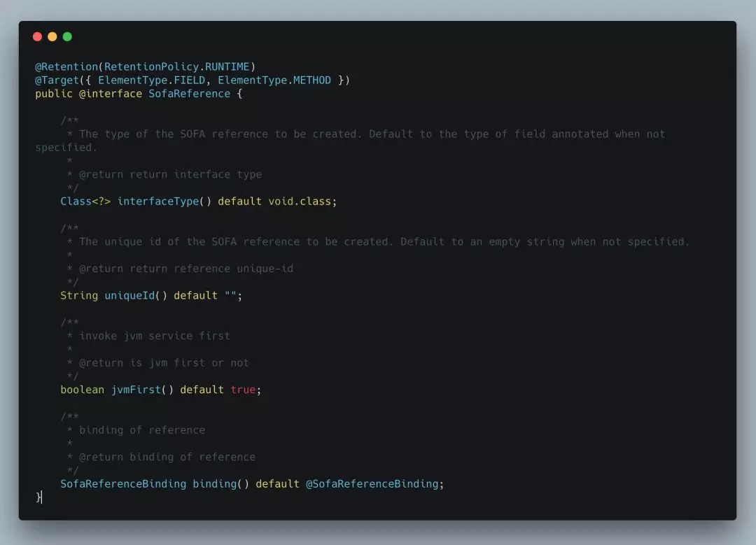Image resolution: width=756 pixels, height=545 pixels.
Task: Click the wrapped comment word 'specified.'
Action: [66, 148]
